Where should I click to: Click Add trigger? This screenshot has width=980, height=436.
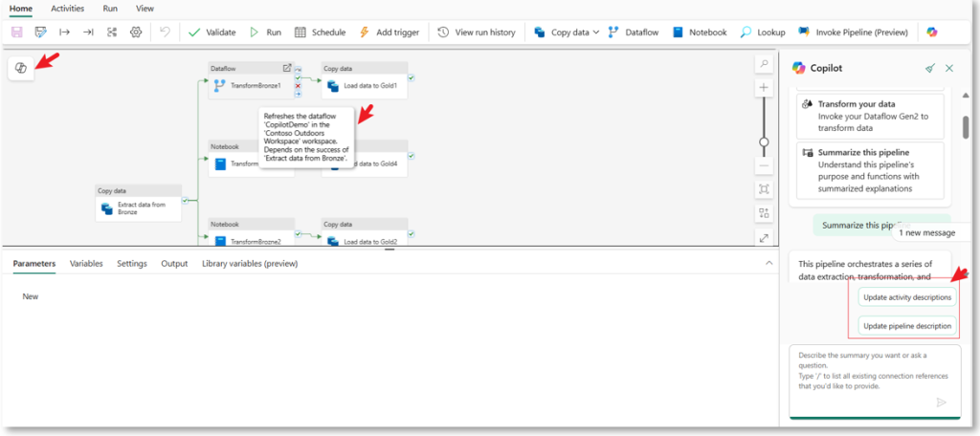390,32
